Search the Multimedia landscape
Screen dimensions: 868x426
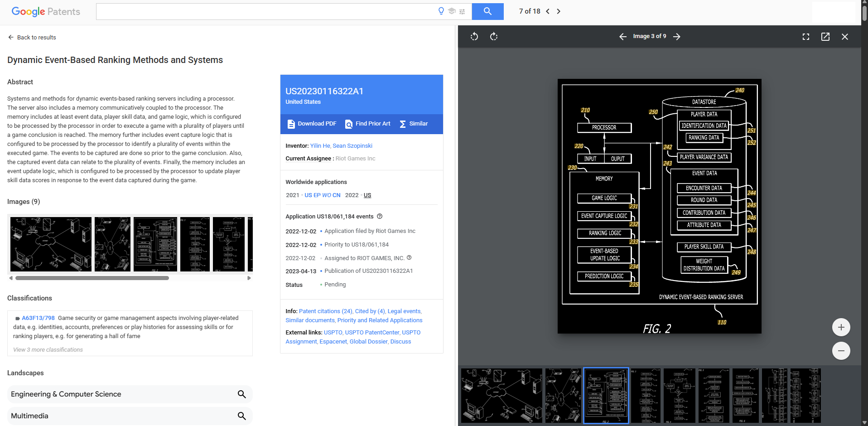click(x=242, y=416)
